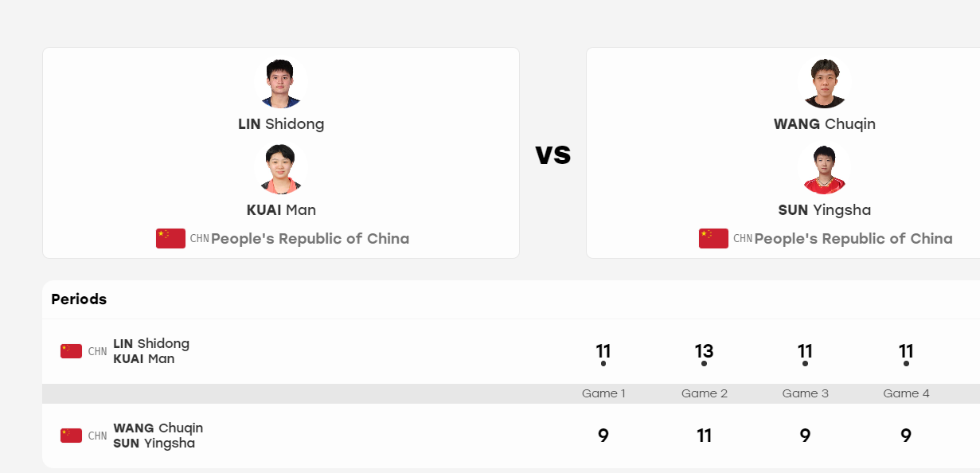Open KUAI Man name in left card
The image size is (980, 473).
pyautogui.click(x=281, y=210)
